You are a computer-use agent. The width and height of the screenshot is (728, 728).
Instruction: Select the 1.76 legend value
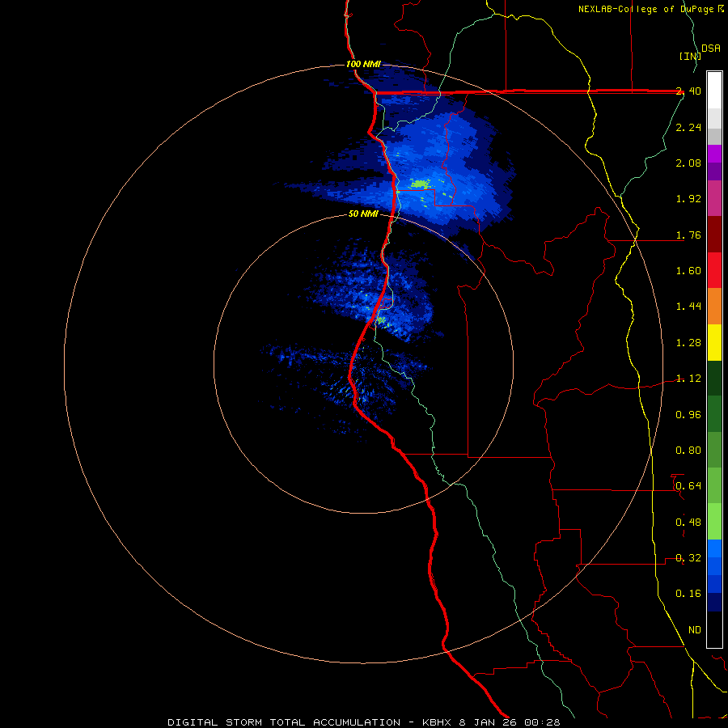click(688, 235)
